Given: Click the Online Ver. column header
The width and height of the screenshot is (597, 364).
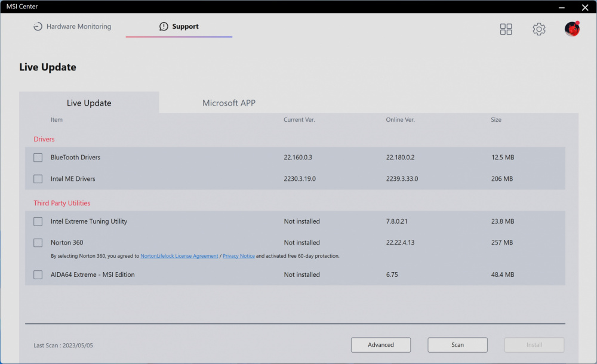Looking at the screenshot, I should point(400,119).
